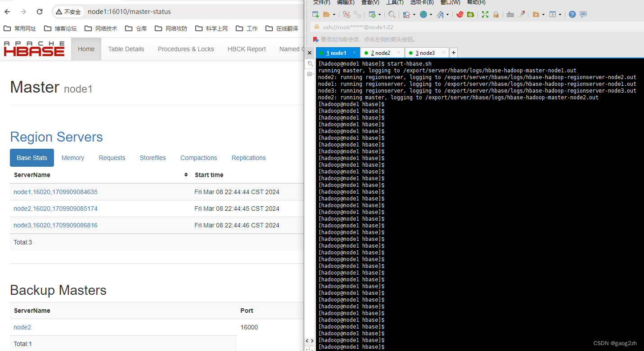644x351 pixels.
Task: Click the magnifier search icon in Xshell toolbar
Action: tap(392, 14)
